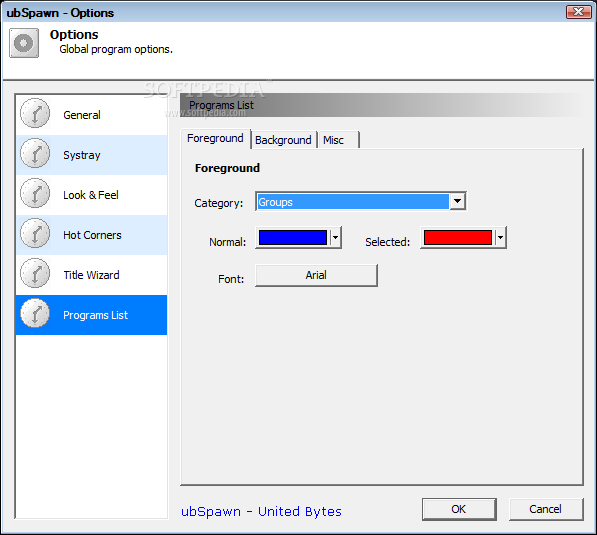Click the Title Wizard section icon

(35, 273)
